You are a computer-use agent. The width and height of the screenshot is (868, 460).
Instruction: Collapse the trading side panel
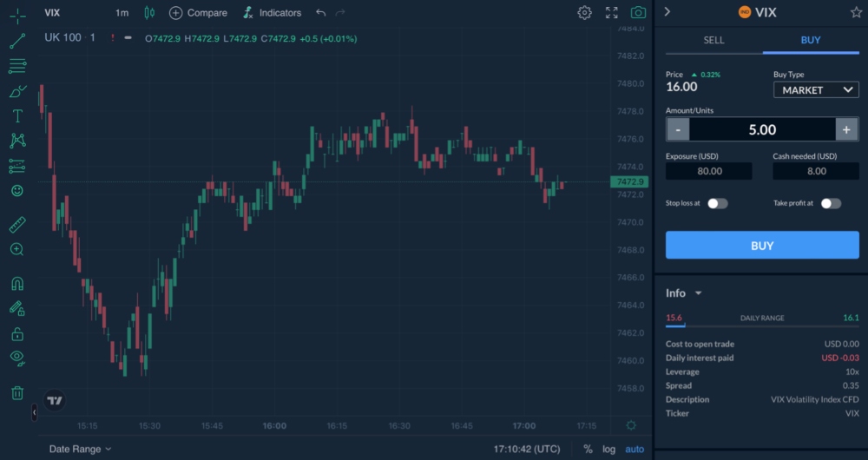(667, 11)
